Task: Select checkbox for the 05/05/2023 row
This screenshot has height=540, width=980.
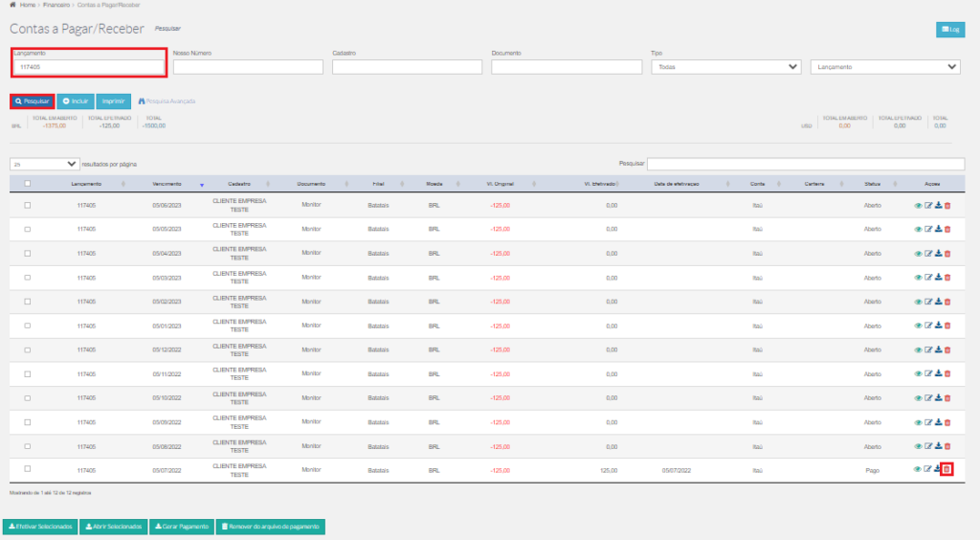Action: pos(28,230)
